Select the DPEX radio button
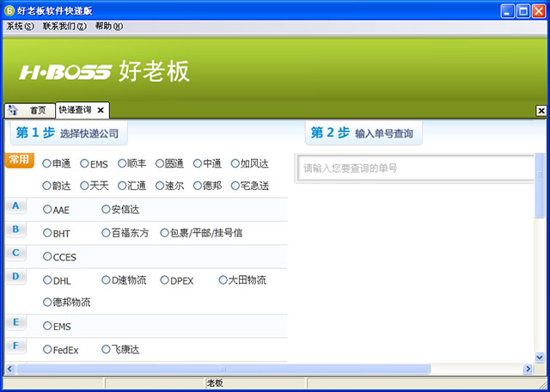The height and width of the screenshot is (392, 550). [164, 280]
